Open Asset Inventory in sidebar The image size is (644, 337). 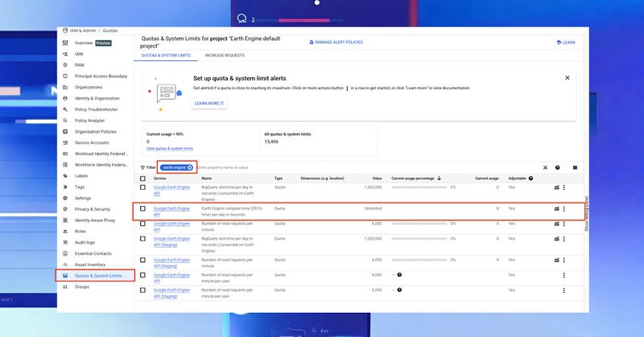(x=90, y=265)
